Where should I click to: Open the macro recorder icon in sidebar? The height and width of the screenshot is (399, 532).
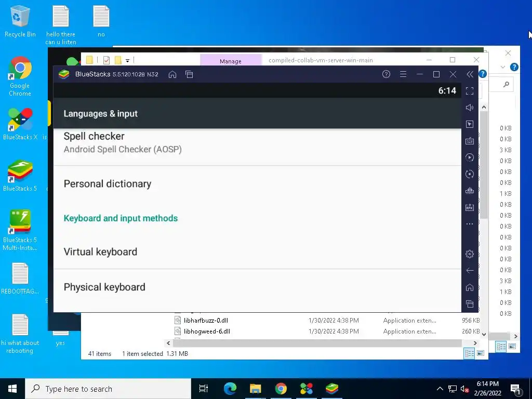[x=470, y=191]
